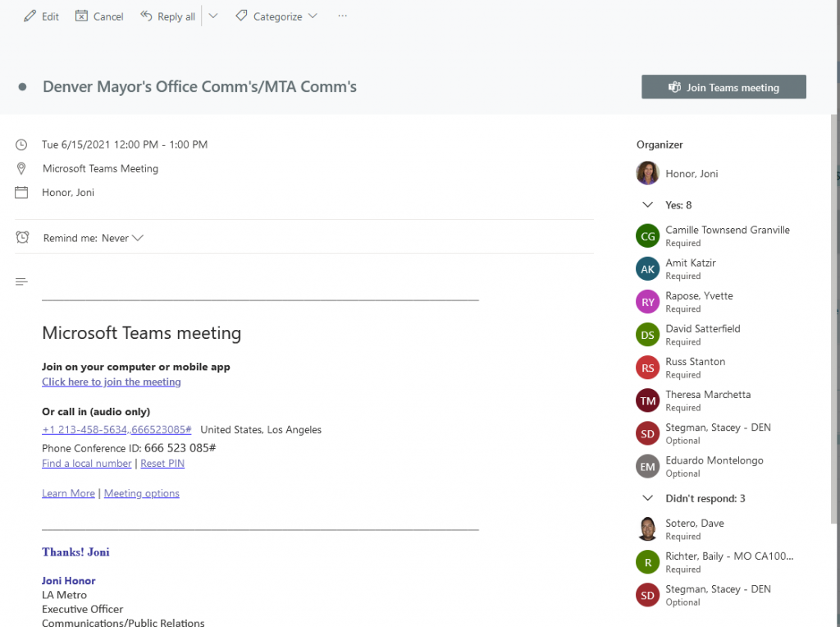Open the Reply all options dropdown arrow
The height and width of the screenshot is (627, 840).
tap(213, 16)
